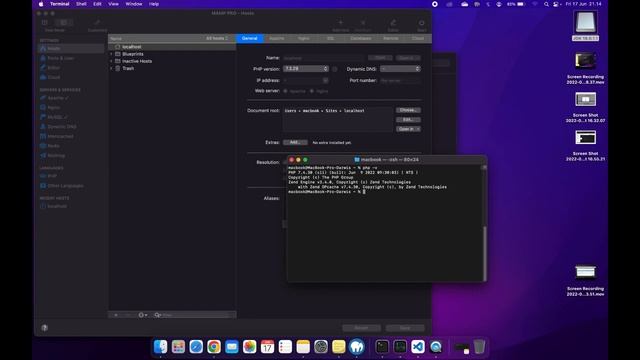Launch Google Chrome from the Dock

214,347
